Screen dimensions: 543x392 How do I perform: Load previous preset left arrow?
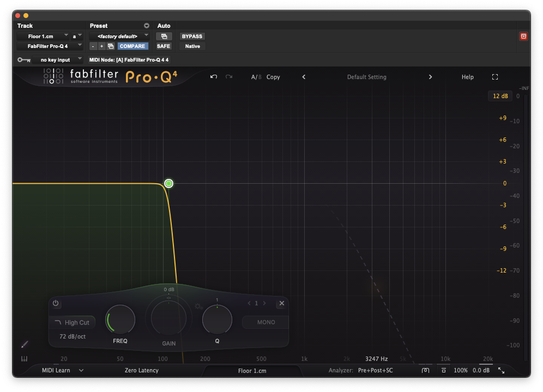304,77
